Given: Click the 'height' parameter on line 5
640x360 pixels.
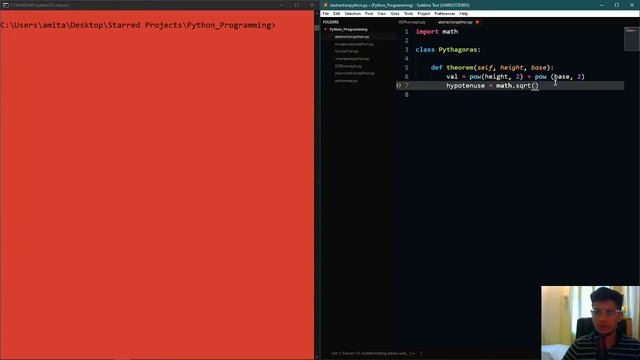Looking at the screenshot, I should point(511,67).
